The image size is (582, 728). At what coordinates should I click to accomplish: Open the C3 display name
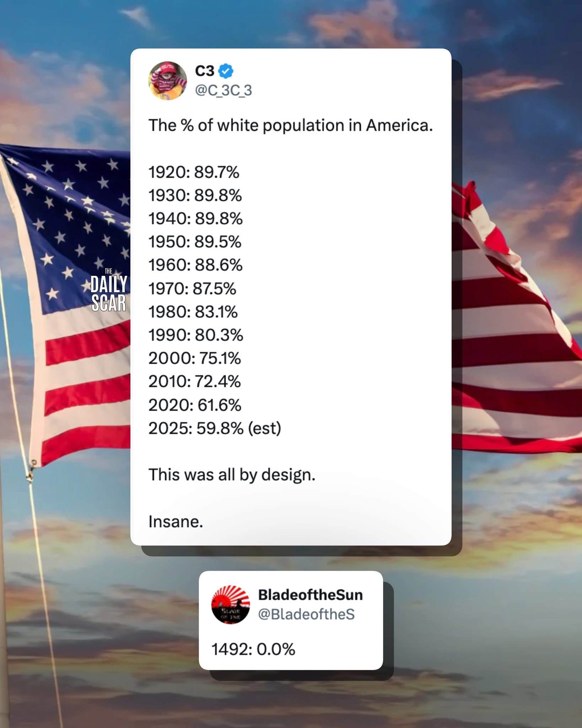click(205, 71)
